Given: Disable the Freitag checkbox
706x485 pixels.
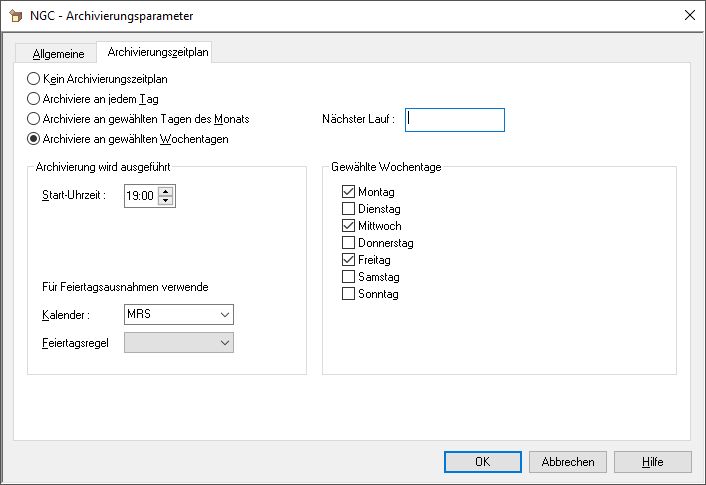Looking at the screenshot, I should pyautogui.click(x=349, y=260).
